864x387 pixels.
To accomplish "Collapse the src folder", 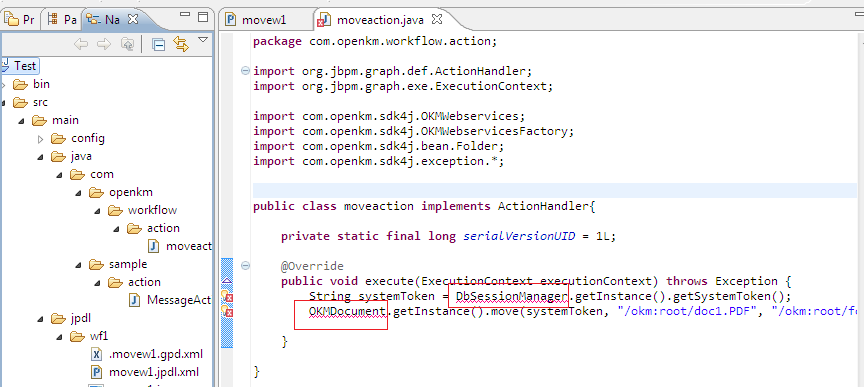I will [3, 103].
